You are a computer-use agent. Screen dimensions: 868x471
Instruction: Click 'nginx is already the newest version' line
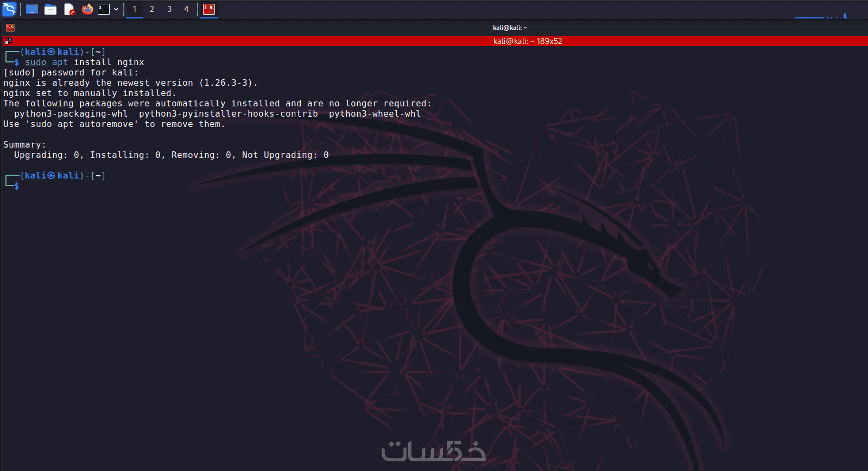(131, 83)
